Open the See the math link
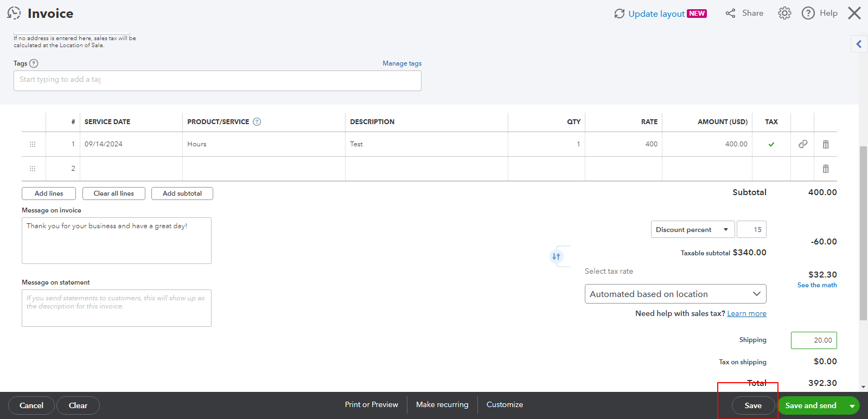 (817, 285)
